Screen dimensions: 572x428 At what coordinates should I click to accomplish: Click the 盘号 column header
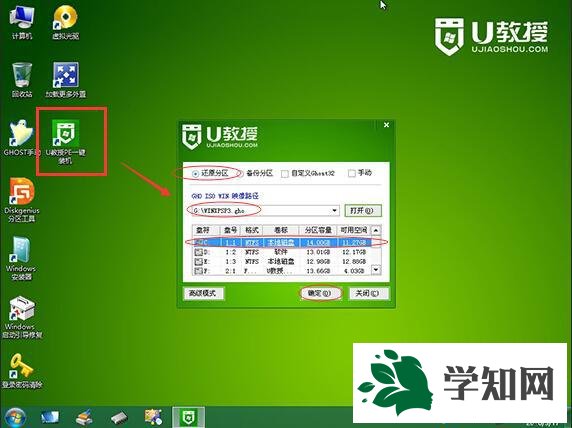[x=231, y=230]
